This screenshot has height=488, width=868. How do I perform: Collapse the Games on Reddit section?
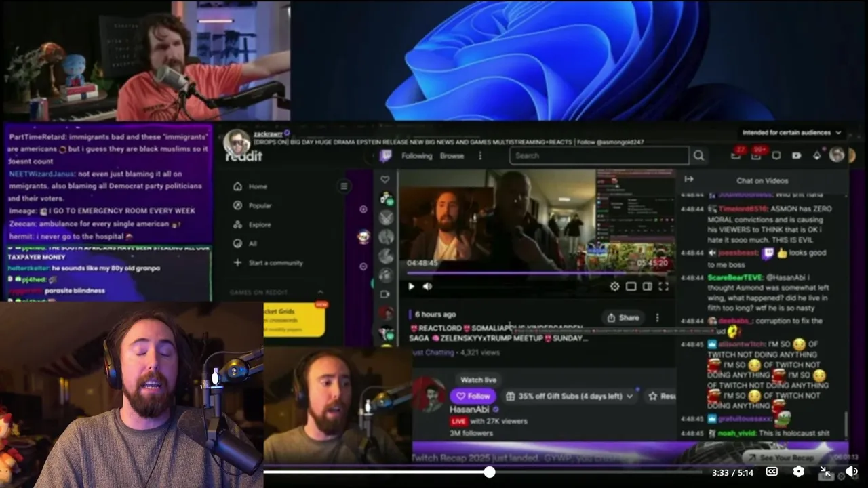321,292
